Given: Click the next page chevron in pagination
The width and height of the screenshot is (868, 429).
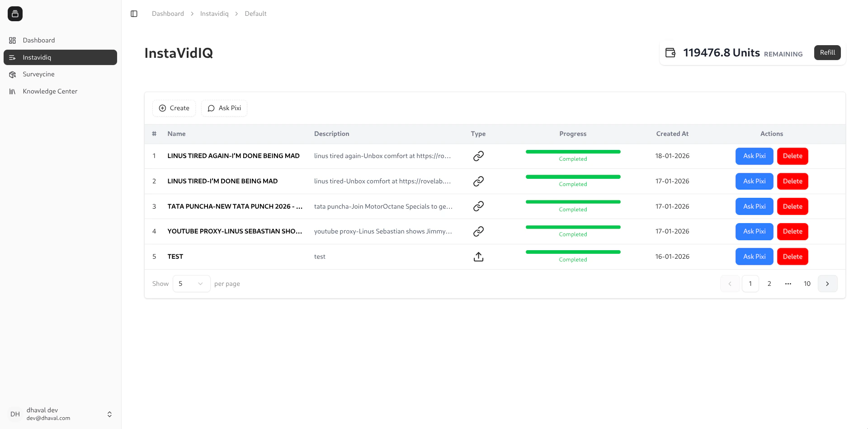Looking at the screenshot, I should click(x=828, y=284).
